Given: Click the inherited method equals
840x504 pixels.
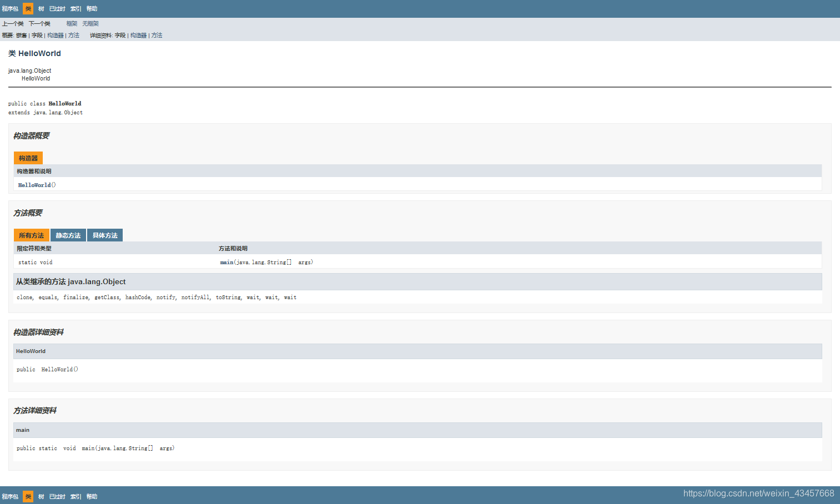Looking at the screenshot, I should pos(48,298).
